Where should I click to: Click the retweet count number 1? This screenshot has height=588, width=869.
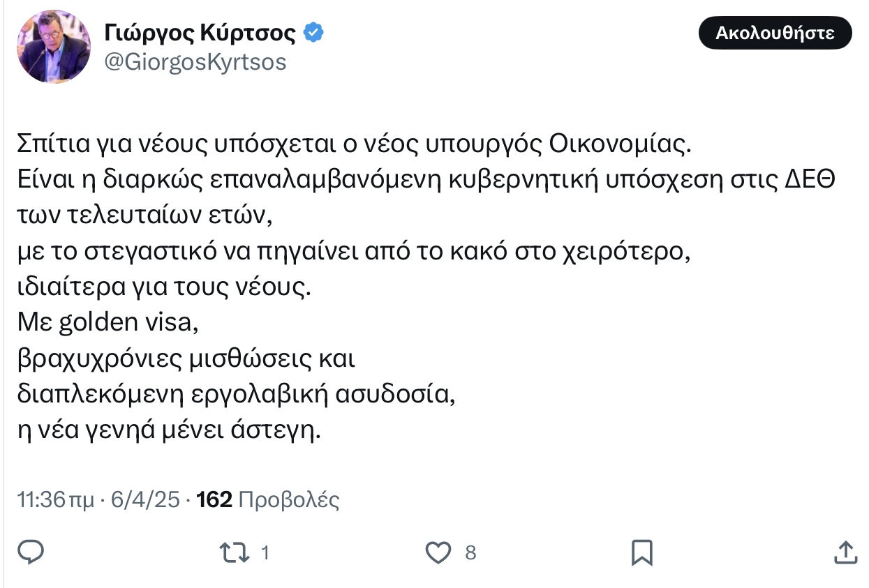tap(265, 553)
